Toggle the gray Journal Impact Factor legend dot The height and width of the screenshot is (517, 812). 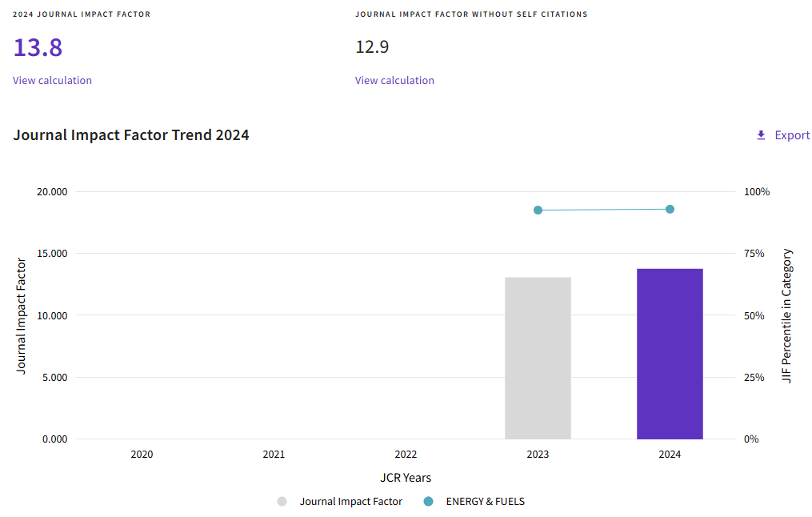pos(282,502)
